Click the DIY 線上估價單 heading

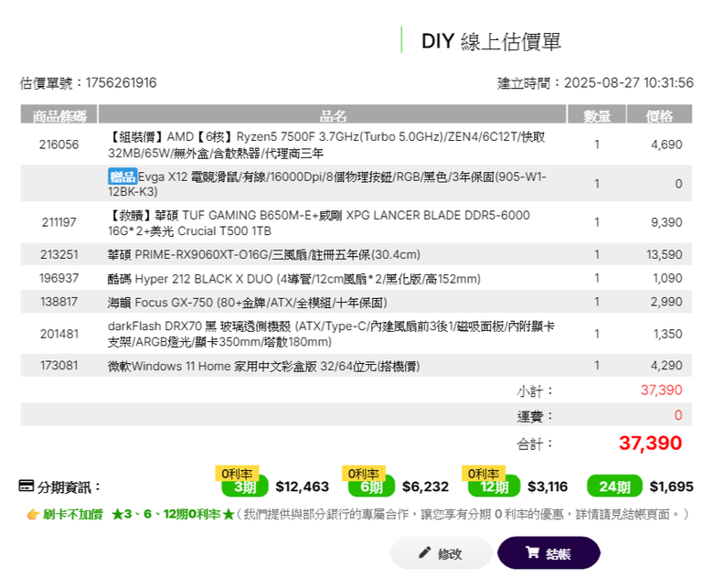coord(491,41)
